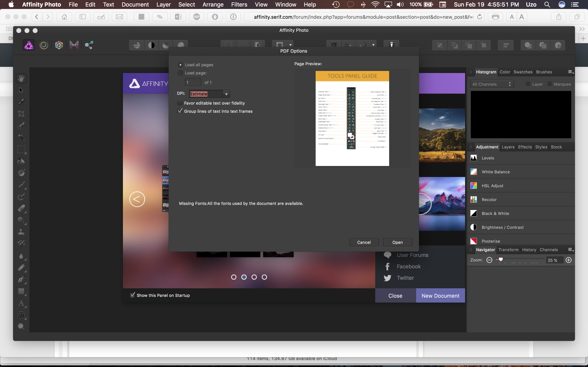Switch to the Effects tab
588x367 pixels.
pyautogui.click(x=525, y=147)
